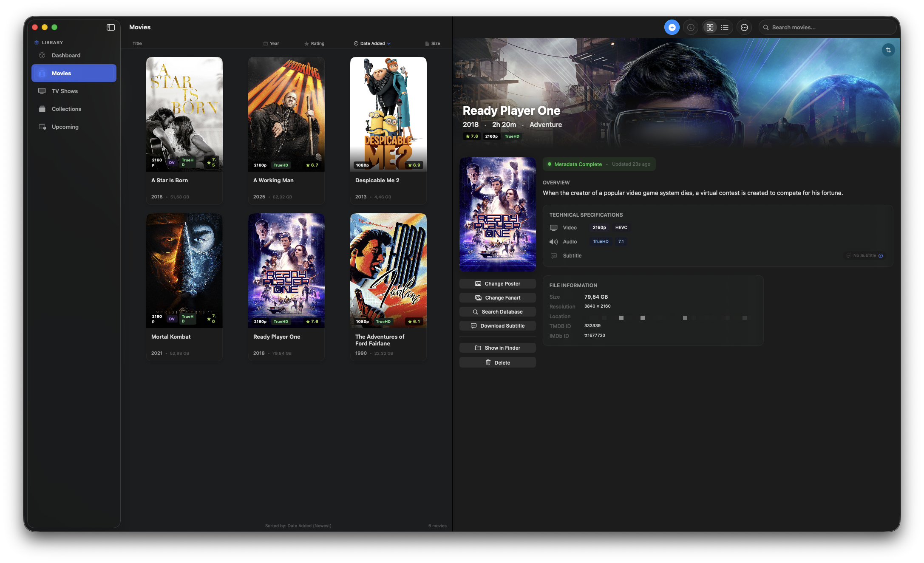924x563 pixels.
Task: Switch to grid view
Action: [x=710, y=27]
